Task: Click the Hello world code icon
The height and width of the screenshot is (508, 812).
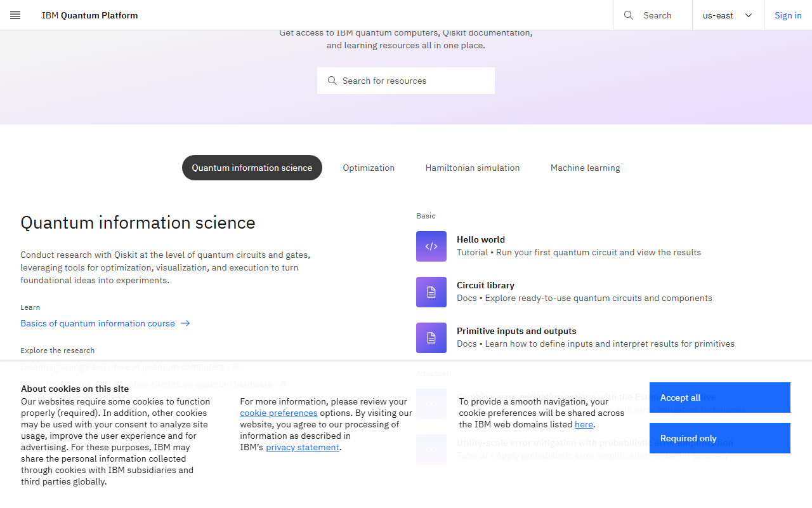Action: coord(431,246)
